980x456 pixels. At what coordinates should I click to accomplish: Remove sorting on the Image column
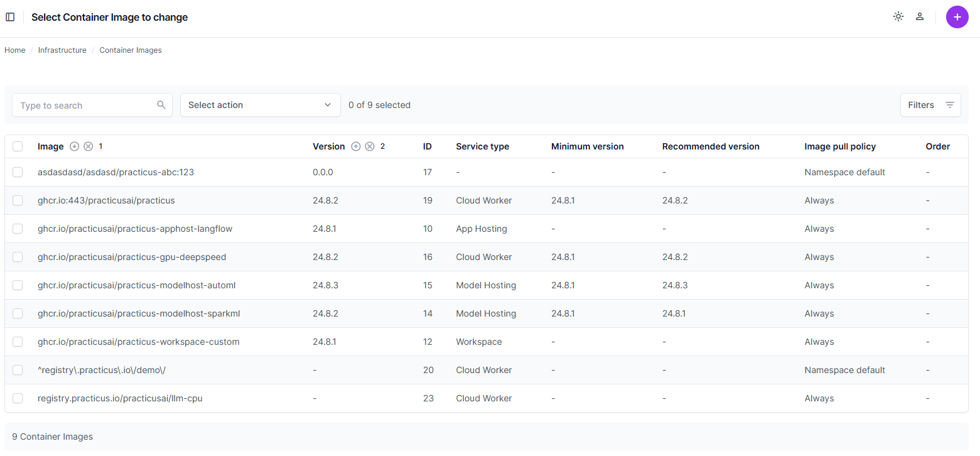pos(89,146)
